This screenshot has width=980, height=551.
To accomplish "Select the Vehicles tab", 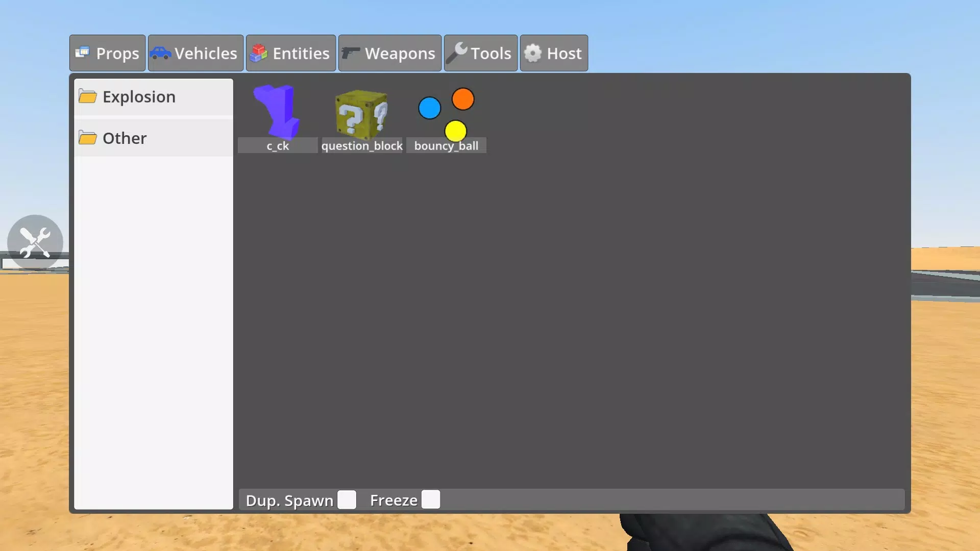I will 195,53.
